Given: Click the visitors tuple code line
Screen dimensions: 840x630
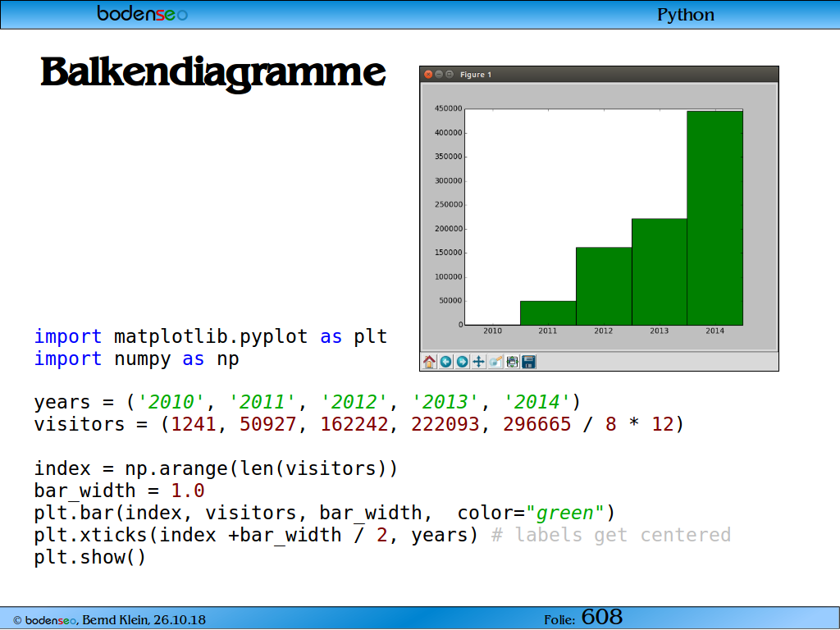Looking at the screenshot, I should pyautogui.click(x=359, y=424).
